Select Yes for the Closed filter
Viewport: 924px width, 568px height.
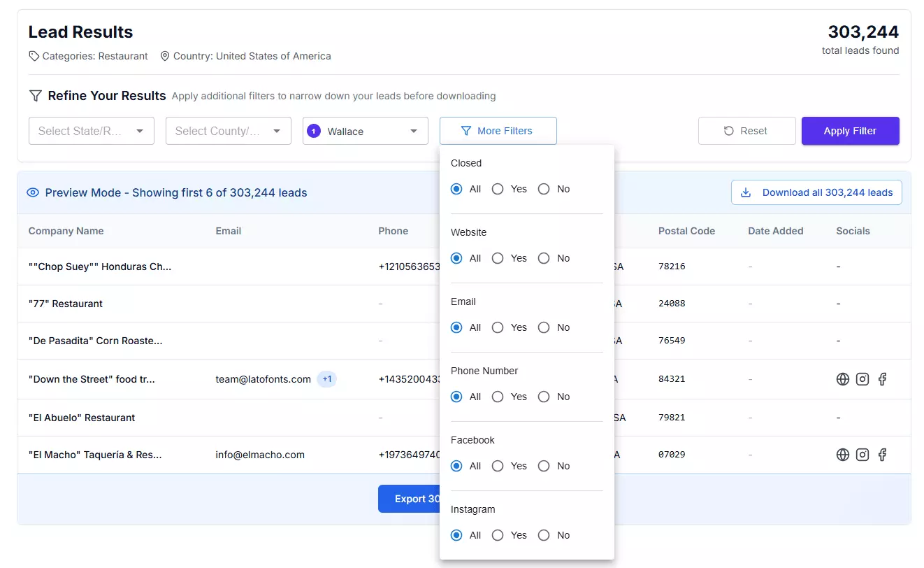(498, 189)
